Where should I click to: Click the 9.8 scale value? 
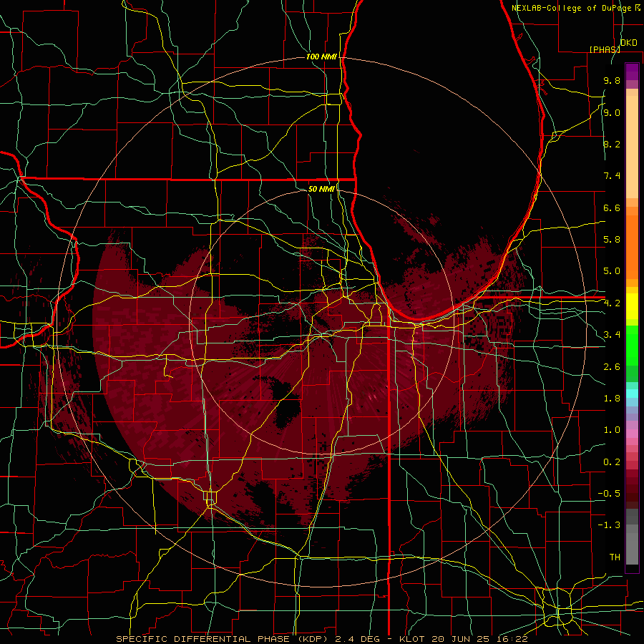point(612,80)
